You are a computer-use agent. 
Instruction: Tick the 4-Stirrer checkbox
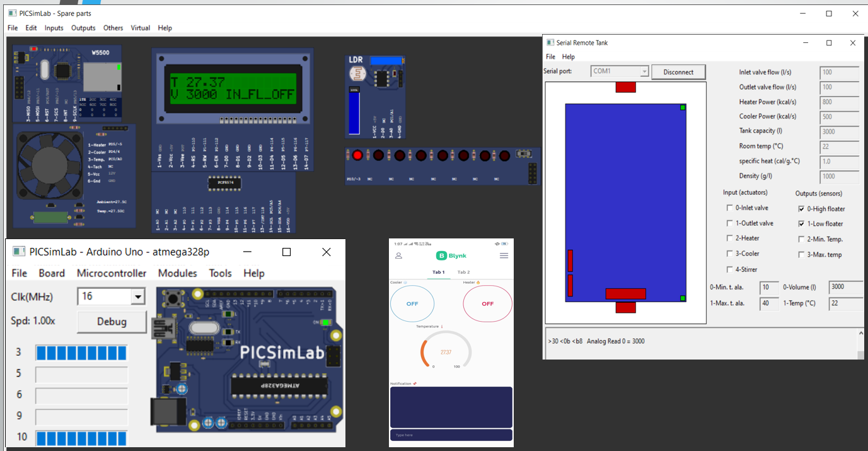730,269
